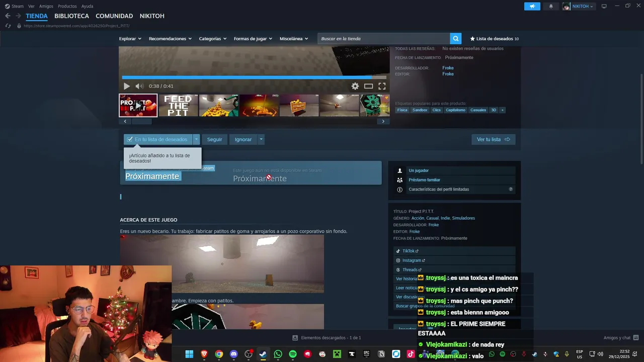Screen dimensions: 644x362
Task: Reload the store page icon
Action: [8, 26]
